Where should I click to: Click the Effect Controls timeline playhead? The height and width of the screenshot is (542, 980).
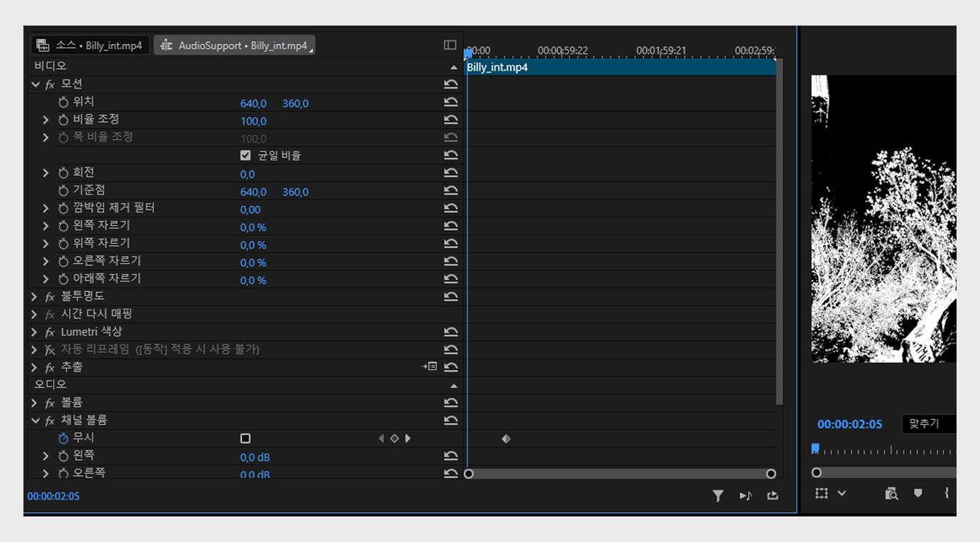tap(468, 53)
